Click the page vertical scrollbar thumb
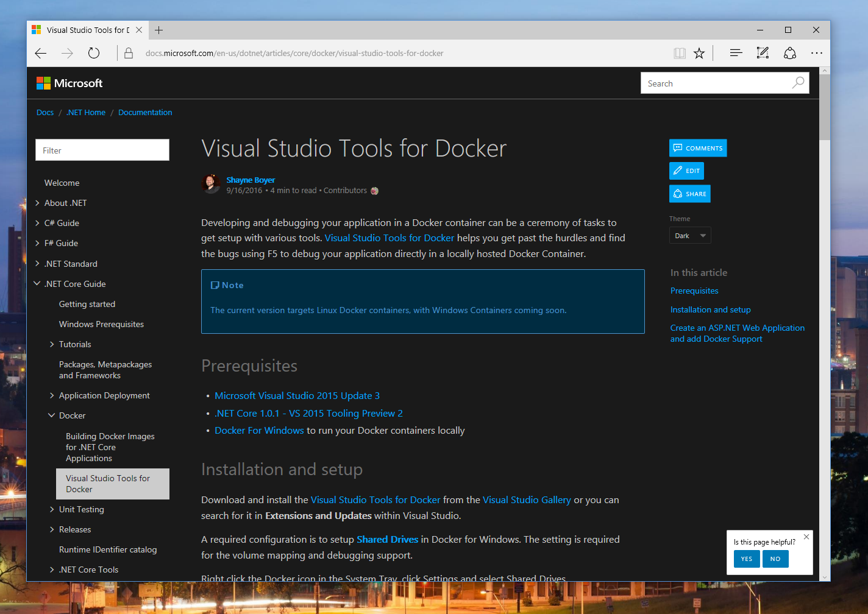This screenshot has width=868, height=614. (825, 107)
